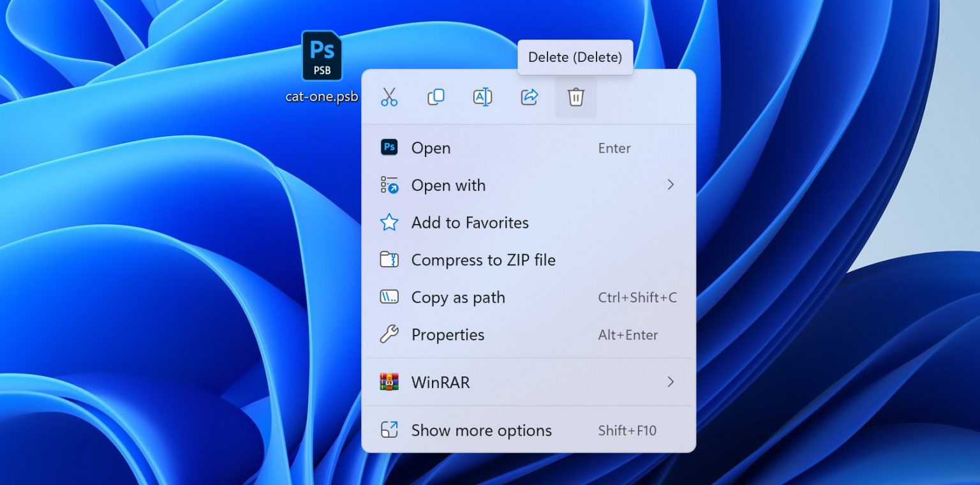Click Show more options

[481, 430]
